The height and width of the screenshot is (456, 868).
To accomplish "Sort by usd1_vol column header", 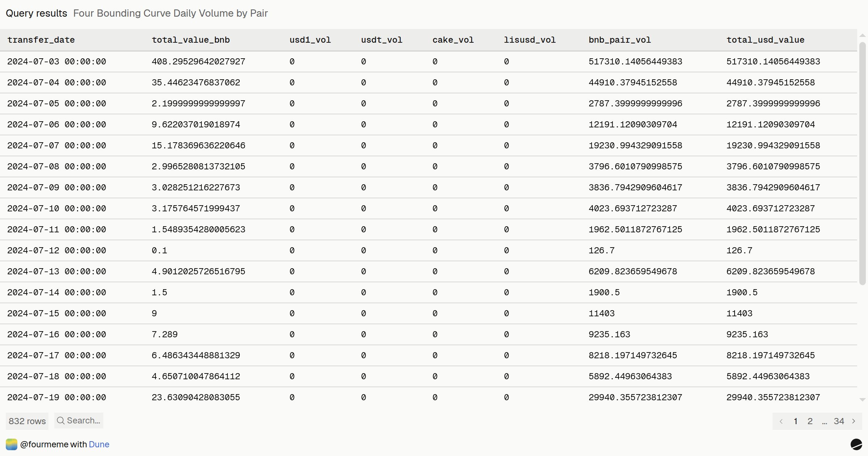I will [310, 40].
